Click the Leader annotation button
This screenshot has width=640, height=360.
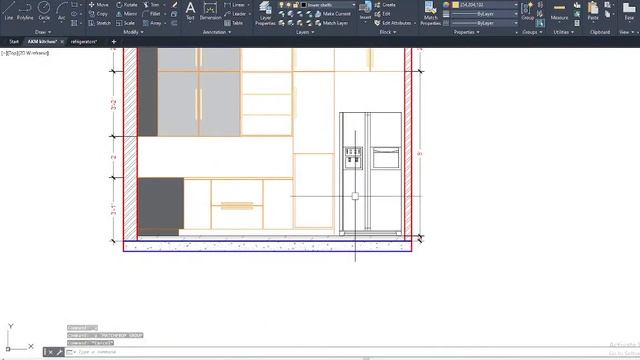coord(236,14)
